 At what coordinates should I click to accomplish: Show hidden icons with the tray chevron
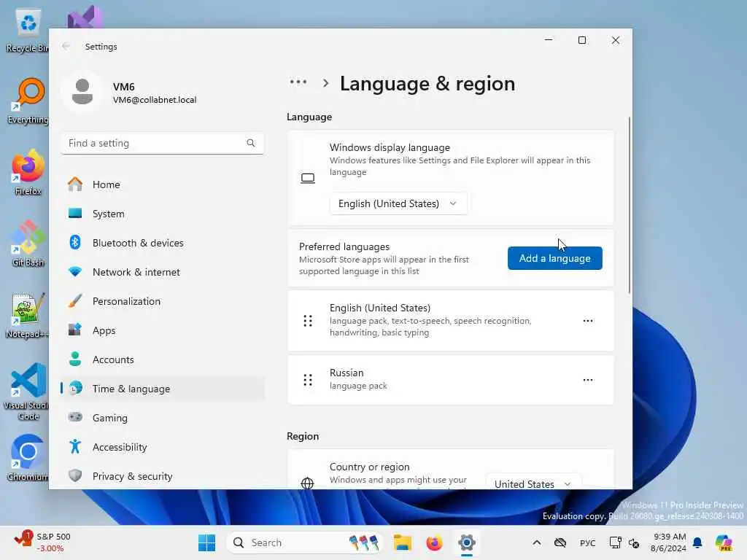click(x=536, y=542)
